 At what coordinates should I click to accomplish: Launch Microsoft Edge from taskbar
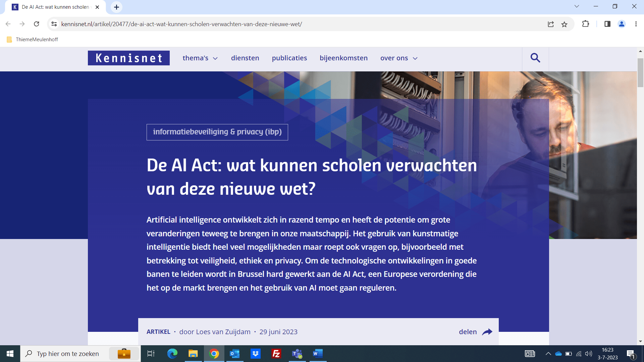pos(172,354)
